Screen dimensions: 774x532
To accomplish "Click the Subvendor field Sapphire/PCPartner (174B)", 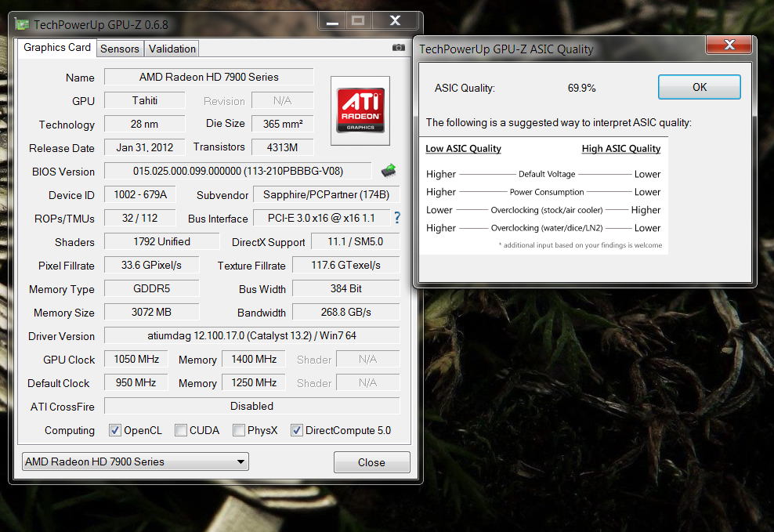I will (326, 195).
